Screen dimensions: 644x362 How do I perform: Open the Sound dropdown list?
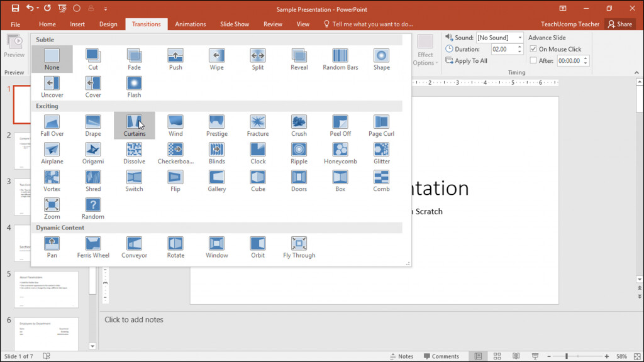point(522,37)
